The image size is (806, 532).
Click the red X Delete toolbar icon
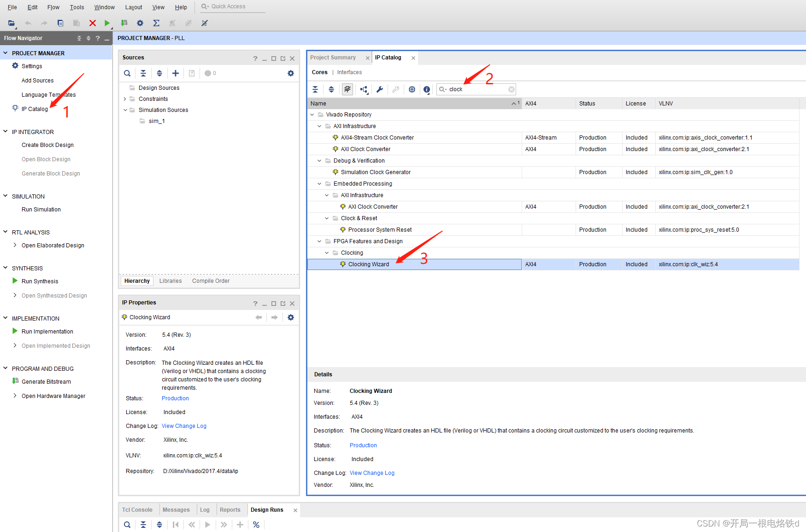(93, 23)
